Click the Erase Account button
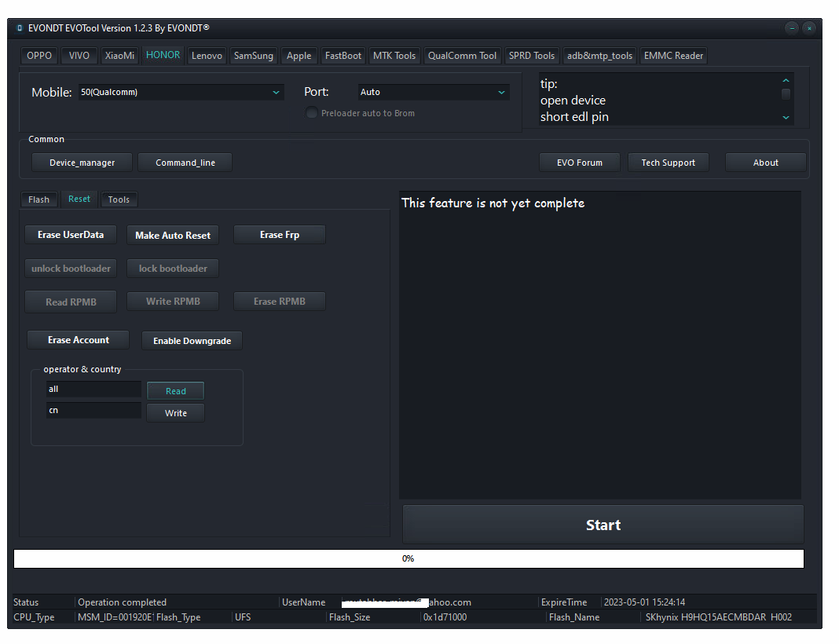 click(x=78, y=340)
